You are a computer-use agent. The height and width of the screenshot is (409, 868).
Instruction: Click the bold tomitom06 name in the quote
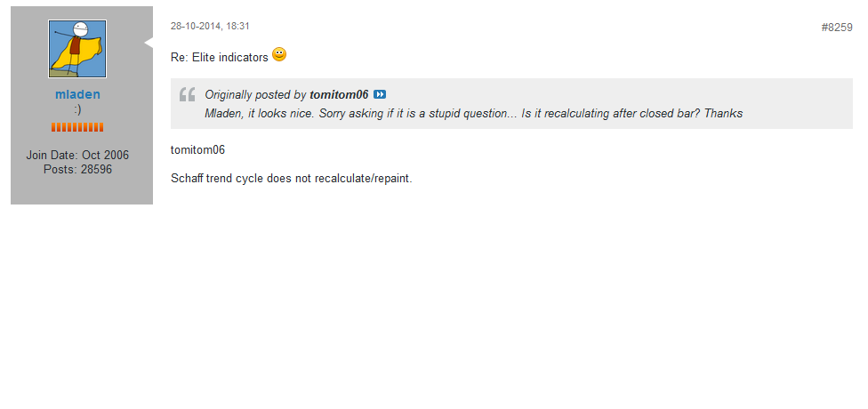click(339, 94)
